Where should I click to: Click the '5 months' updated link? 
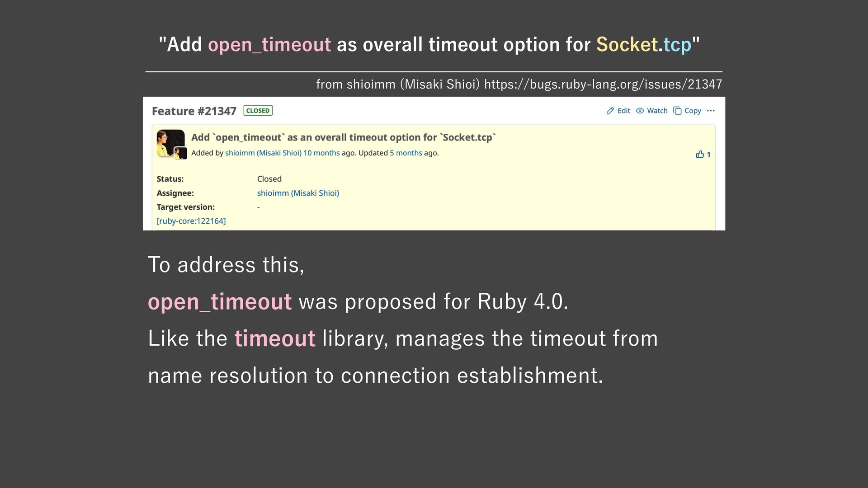pyautogui.click(x=406, y=153)
